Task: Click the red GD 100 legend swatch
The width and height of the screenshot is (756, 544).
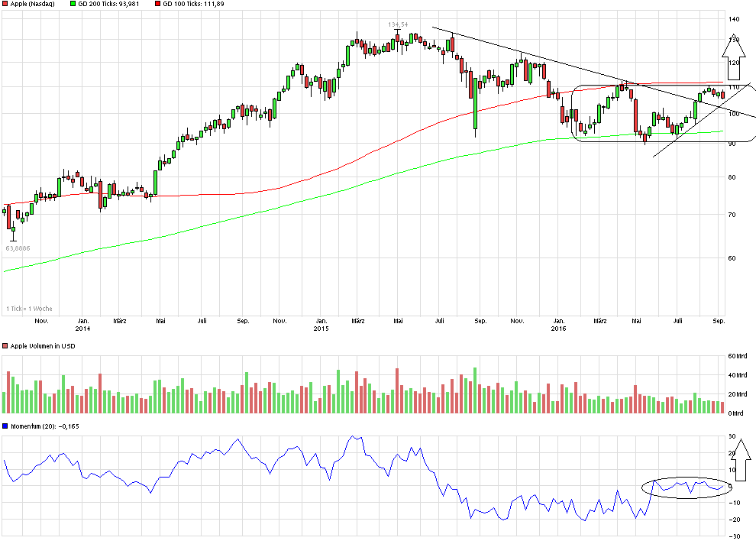Action: (x=157, y=4)
